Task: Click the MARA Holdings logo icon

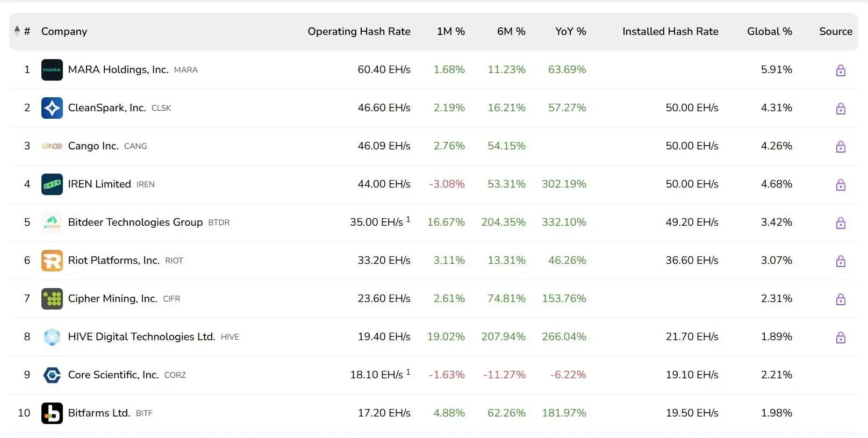Action: pyautogui.click(x=52, y=70)
